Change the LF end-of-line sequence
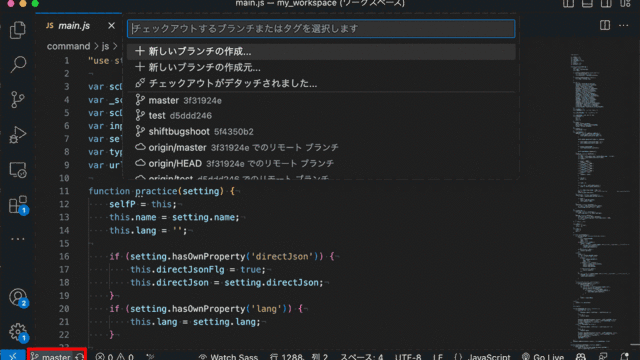 pyautogui.click(x=438, y=357)
